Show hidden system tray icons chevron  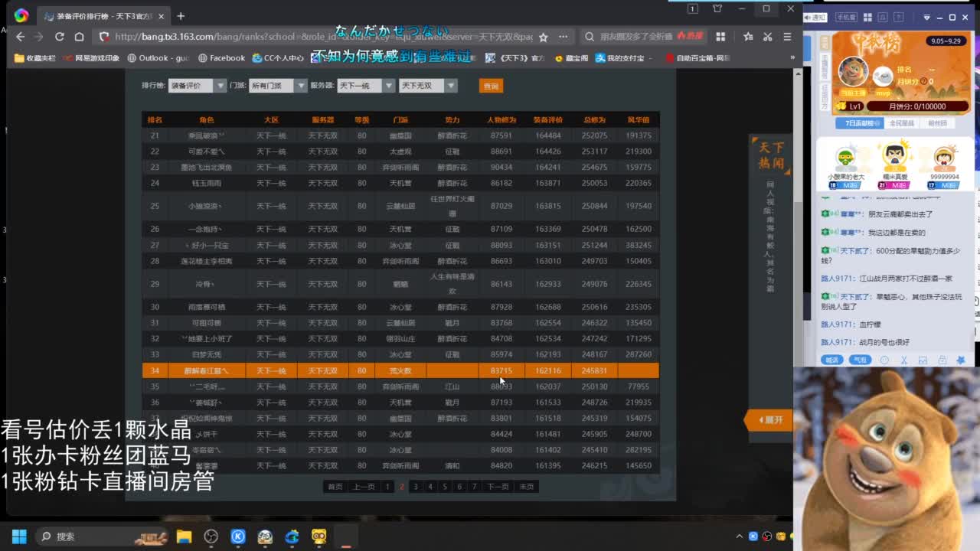pos(739,536)
